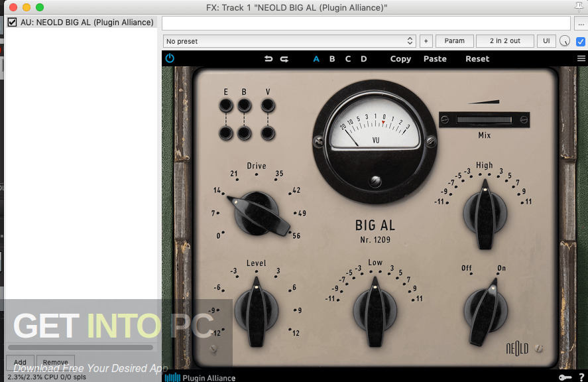Viewport: 588px width, 382px height.
Task: Click the lower B patch jack
Action: point(244,133)
